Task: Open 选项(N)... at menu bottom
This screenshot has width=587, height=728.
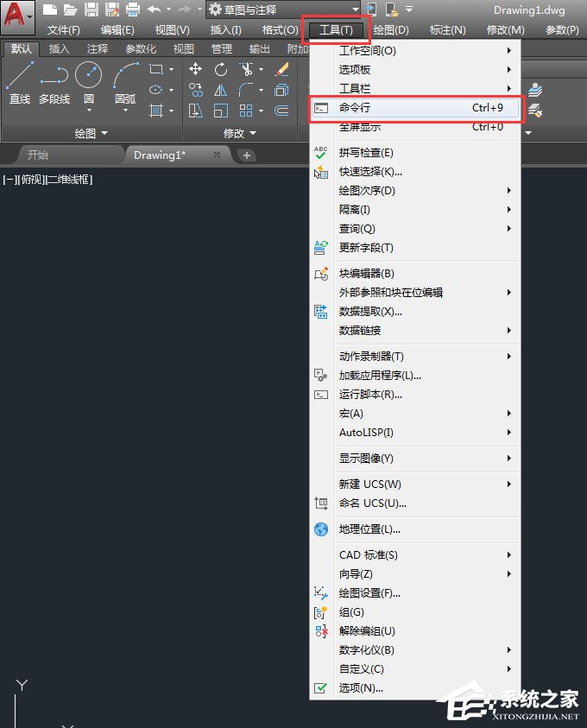Action: [361, 688]
